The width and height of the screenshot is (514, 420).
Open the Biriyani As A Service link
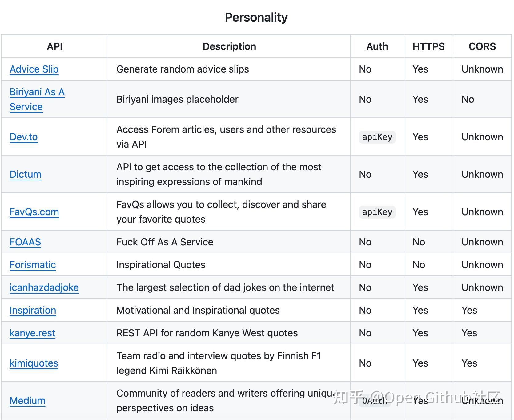37,92
